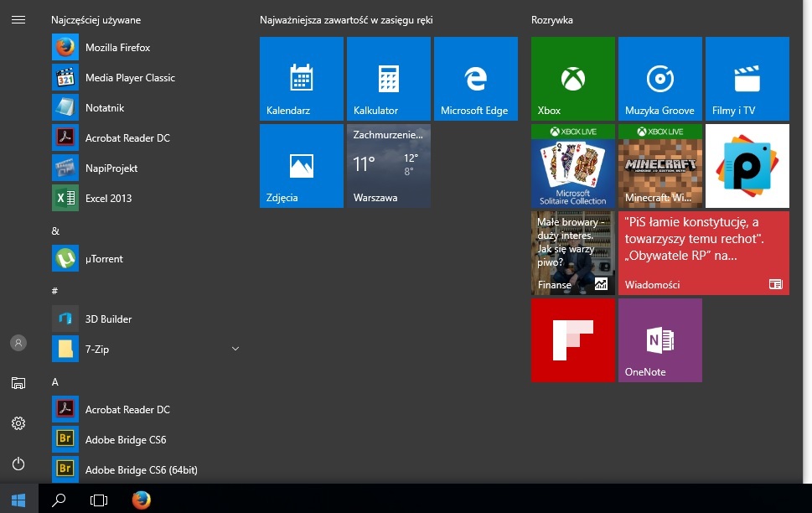Expand the Start hamburger menu
Screen dimensions: 812x513
pos(18,19)
